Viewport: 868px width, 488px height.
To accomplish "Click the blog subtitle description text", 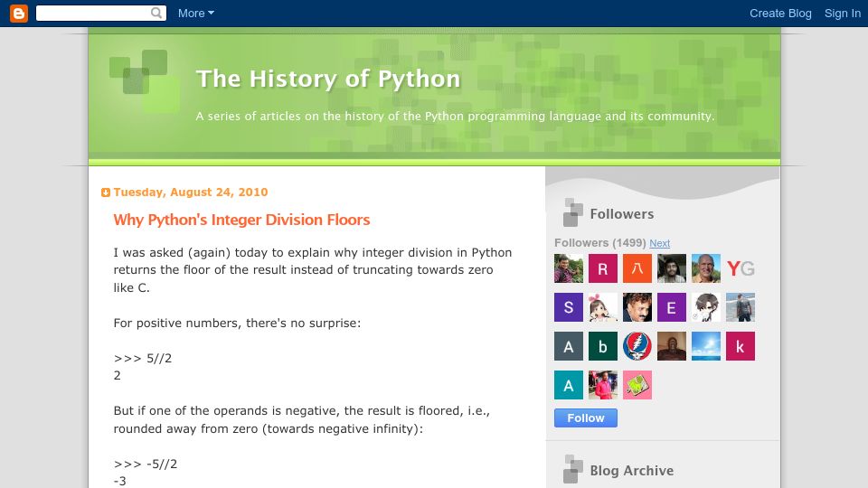I will coord(455,117).
